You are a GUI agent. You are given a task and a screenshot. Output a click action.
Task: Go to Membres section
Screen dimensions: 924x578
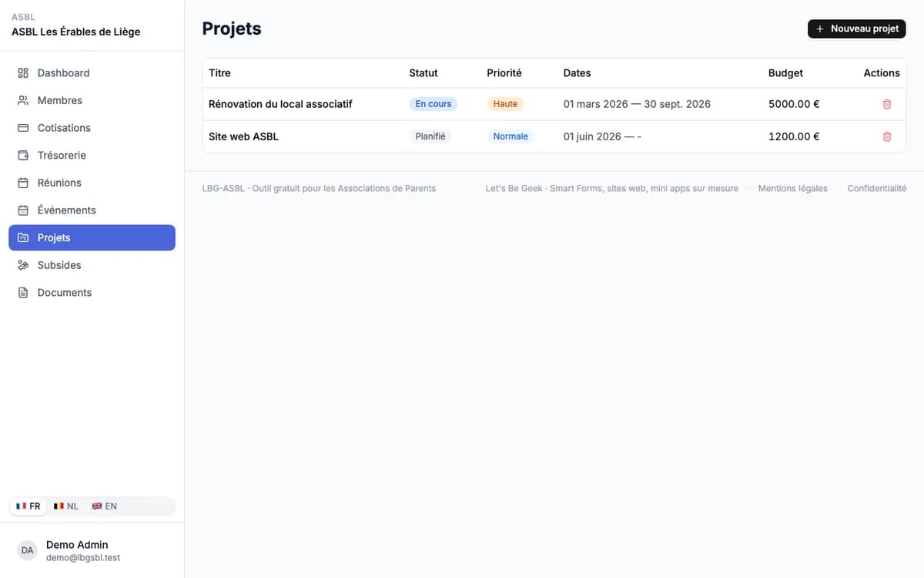[92, 100]
